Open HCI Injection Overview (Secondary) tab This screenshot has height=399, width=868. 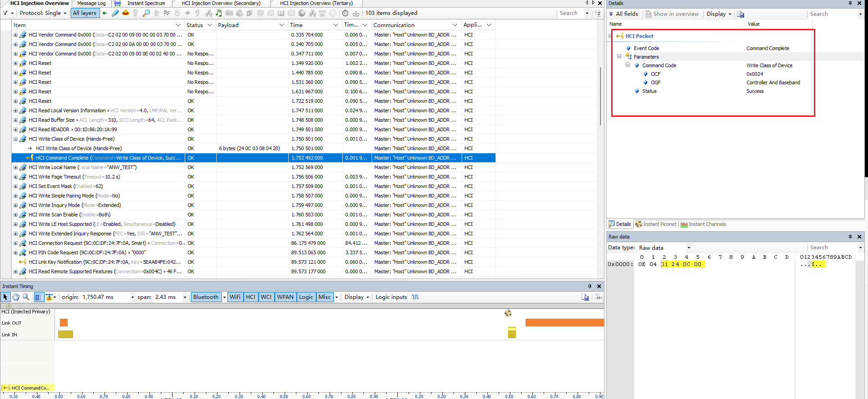pos(221,3)
